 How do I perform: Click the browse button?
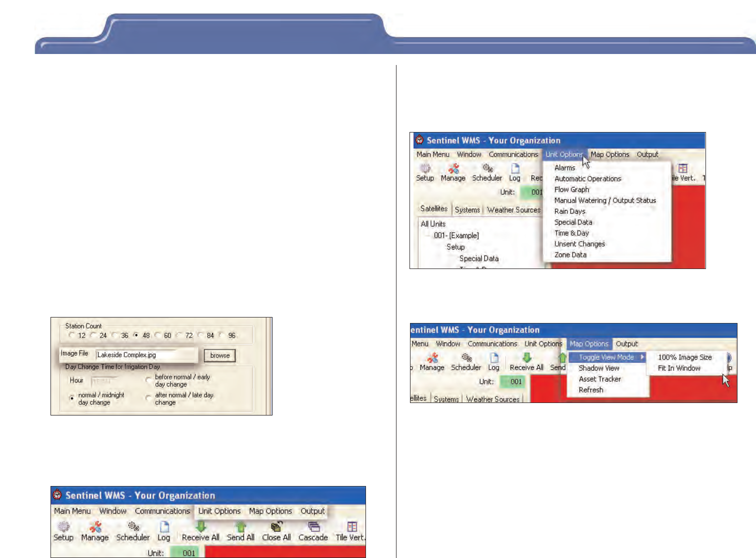click(220, 355)
